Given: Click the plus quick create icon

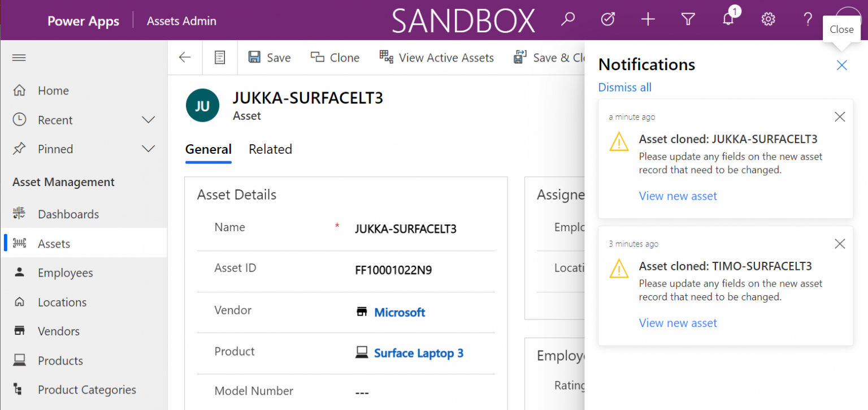Looking at the screenshot, I should [648, 19].
